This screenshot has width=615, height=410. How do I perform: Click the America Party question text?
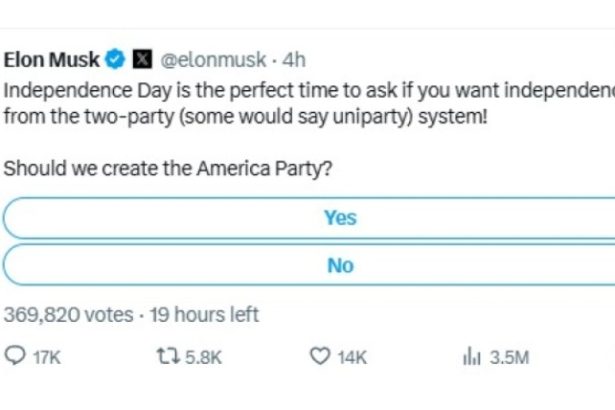click(168, 169)
